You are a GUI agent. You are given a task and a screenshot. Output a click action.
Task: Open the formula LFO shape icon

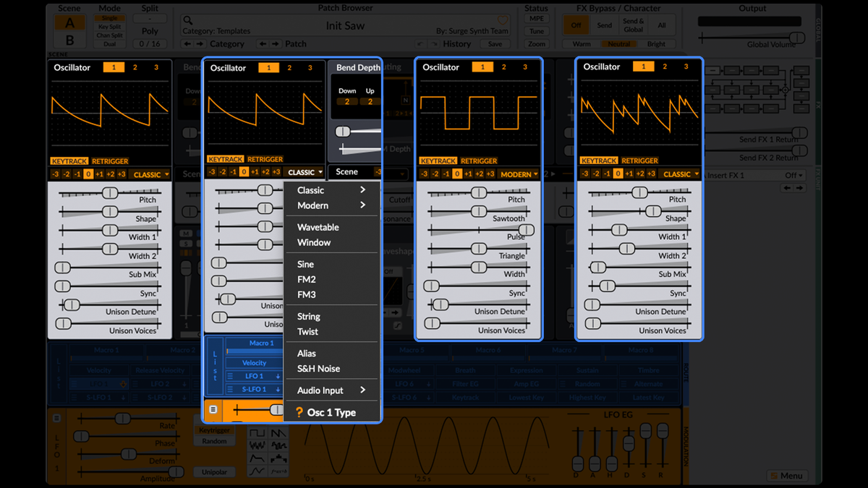point(278,471)
